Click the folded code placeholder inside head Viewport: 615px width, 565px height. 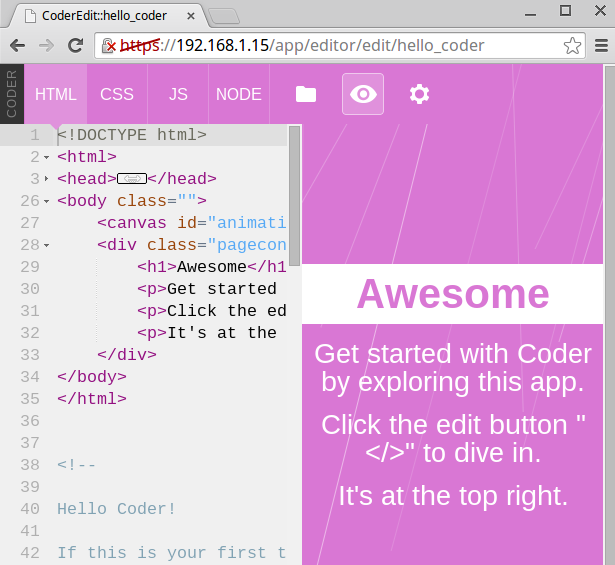(x=132, y=179)
